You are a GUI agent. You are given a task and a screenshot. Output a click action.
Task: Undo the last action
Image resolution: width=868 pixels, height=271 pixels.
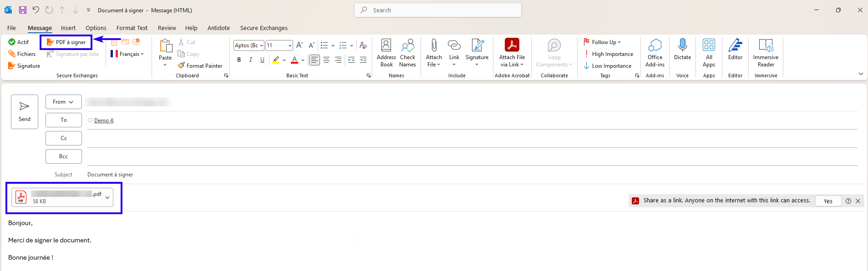click(x=36, y=10)
